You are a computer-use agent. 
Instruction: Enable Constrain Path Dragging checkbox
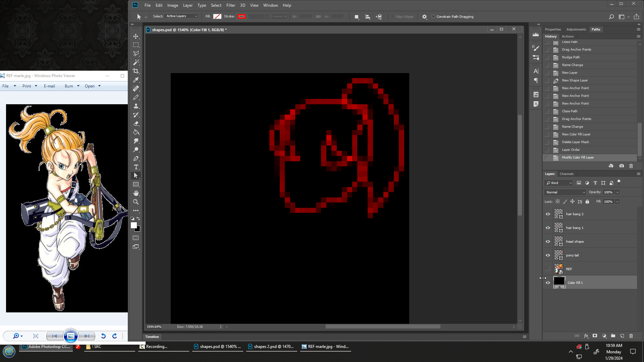(x=433, y=16)
